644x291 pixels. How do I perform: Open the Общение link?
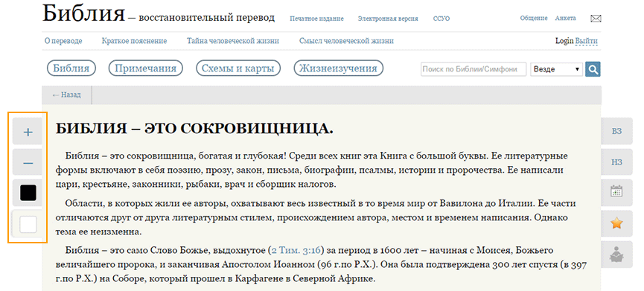pos(534,19)
